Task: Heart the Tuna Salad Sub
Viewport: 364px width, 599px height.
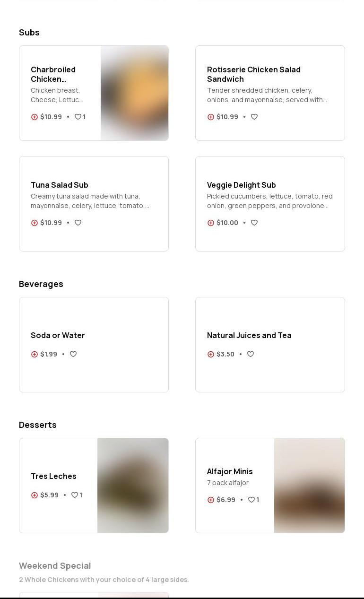Action: pyautogui.click(x=78, y=223)
